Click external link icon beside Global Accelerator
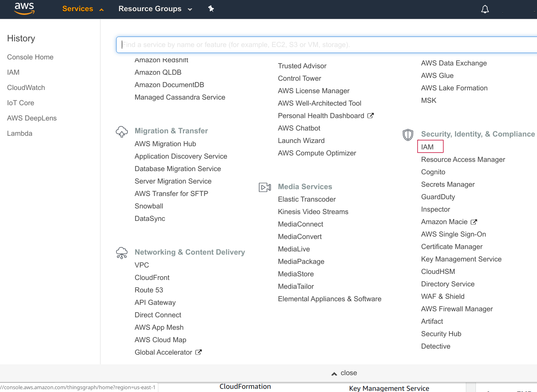This screenshot has width=537, height=392. (x=199, y=352)
